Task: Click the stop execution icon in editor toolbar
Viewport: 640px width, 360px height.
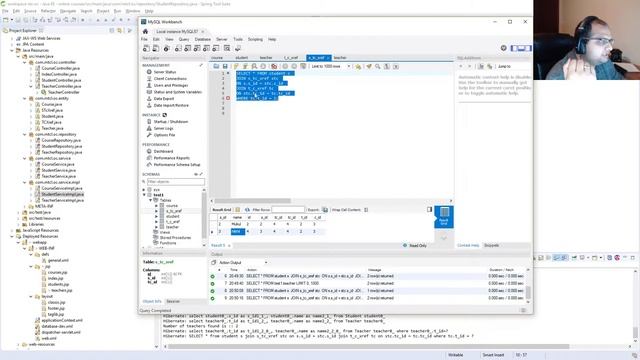Action: pyautogui.click(x=263, y=66)
